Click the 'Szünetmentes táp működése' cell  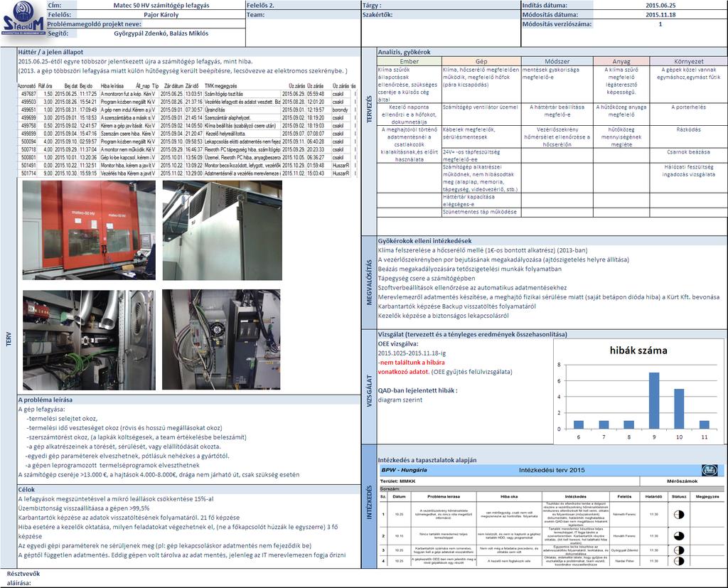point(480,212)
